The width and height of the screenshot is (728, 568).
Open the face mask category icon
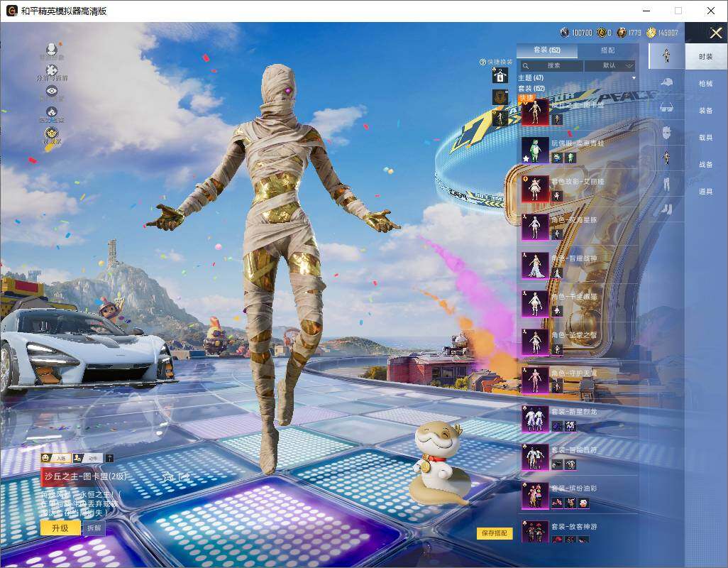[x=666, y=132]
